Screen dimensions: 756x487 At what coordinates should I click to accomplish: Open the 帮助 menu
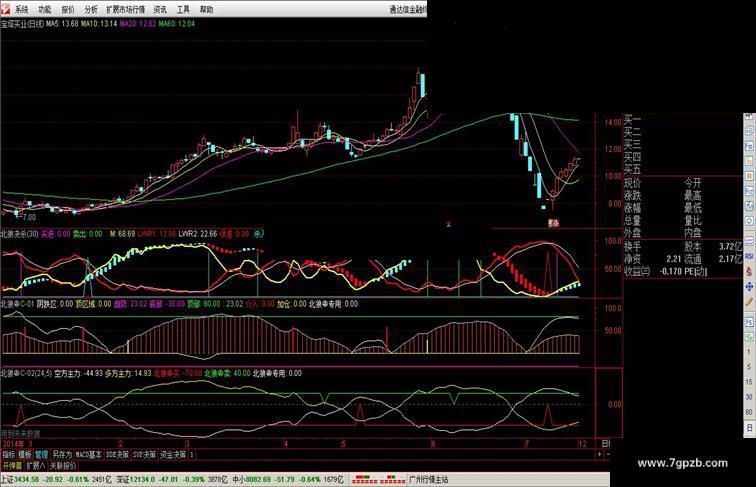[206, 9]
